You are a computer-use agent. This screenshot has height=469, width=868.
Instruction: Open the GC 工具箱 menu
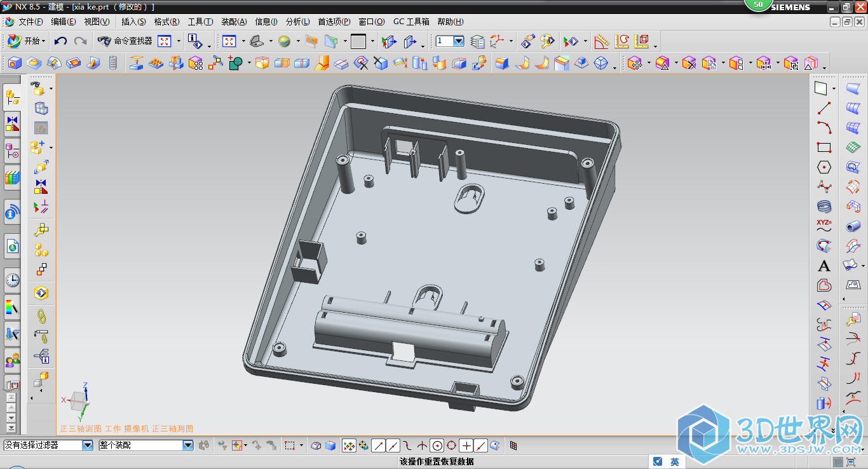tap(411, 22)
